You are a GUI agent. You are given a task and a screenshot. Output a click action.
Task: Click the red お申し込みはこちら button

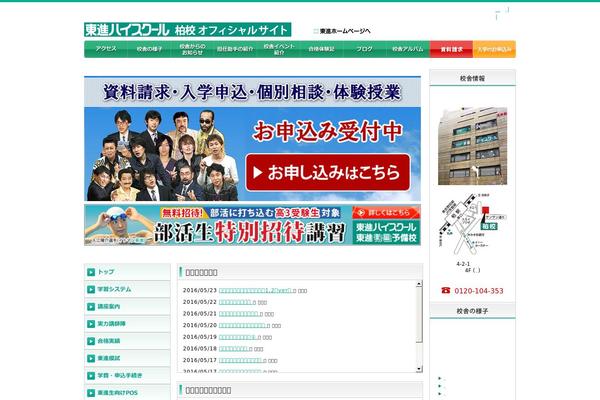coord(328,173)
